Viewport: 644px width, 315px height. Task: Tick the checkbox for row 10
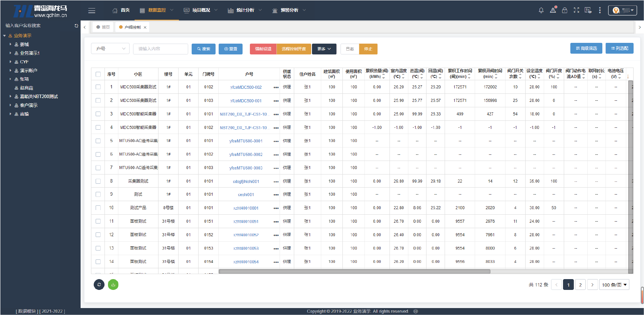pyautogui.click(x=98, y=208)
